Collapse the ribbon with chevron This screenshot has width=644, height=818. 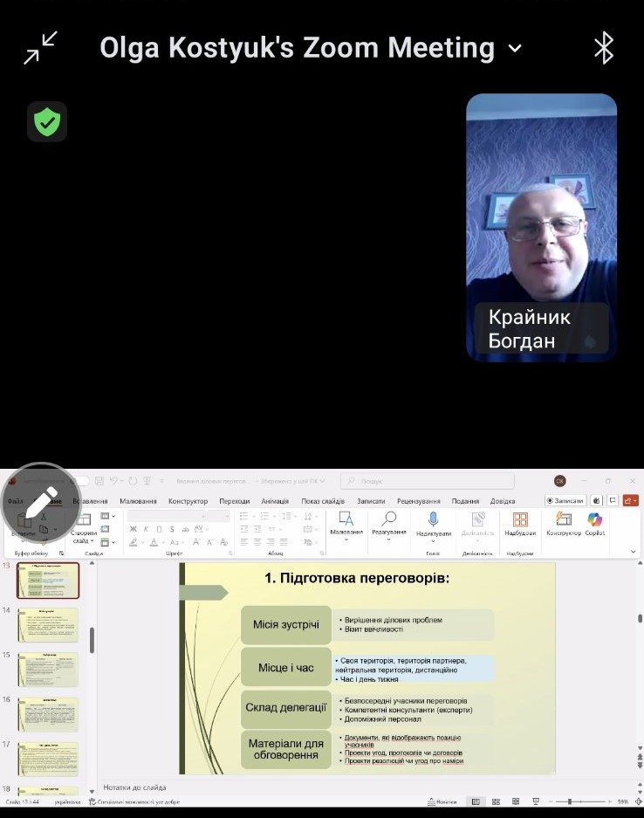633,552
